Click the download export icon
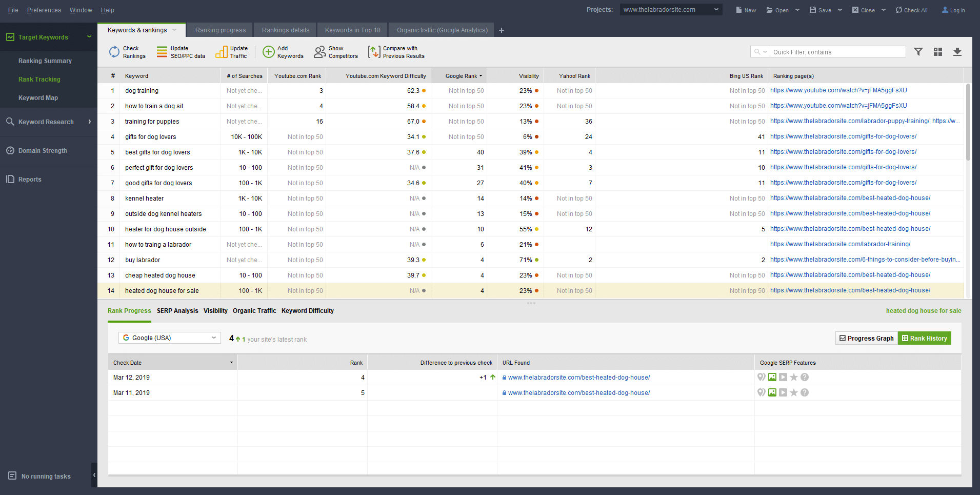This screenshot has width=980, height=495. point(957,52)
